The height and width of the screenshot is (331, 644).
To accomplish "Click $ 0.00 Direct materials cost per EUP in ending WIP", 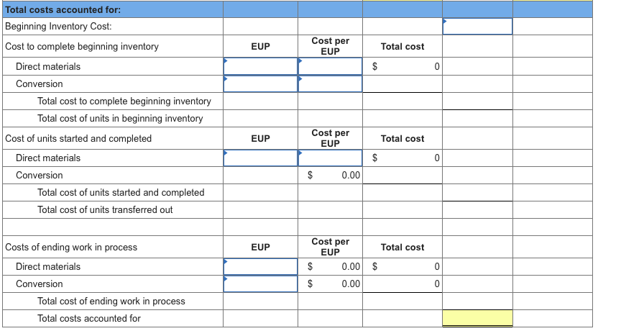I will coord(330,266).
